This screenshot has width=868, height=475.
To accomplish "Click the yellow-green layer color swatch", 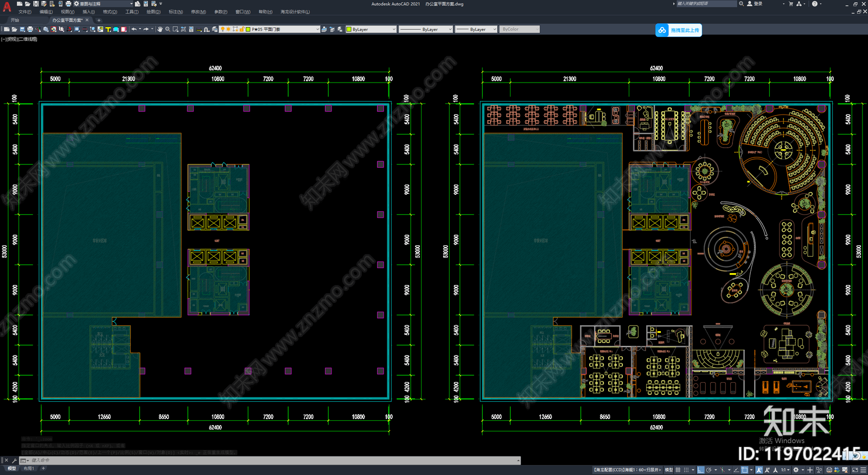I will 248,29.
